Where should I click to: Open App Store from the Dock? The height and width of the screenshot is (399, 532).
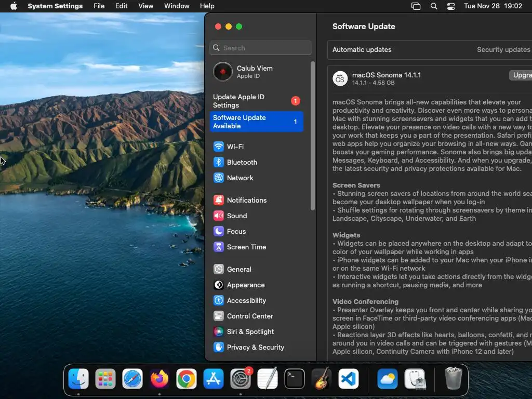[214, 379]
